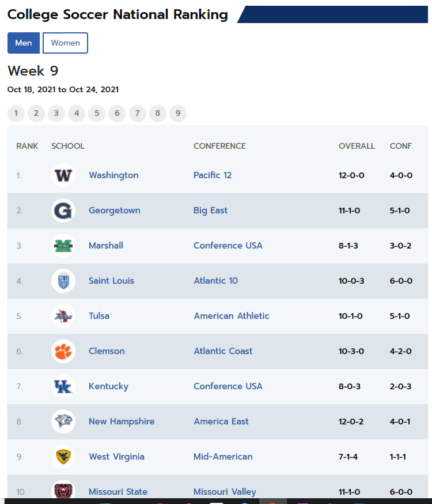Viewport: 432px width, 504px height.
Task: Open week 7 rankings
Action: point(137,114)
